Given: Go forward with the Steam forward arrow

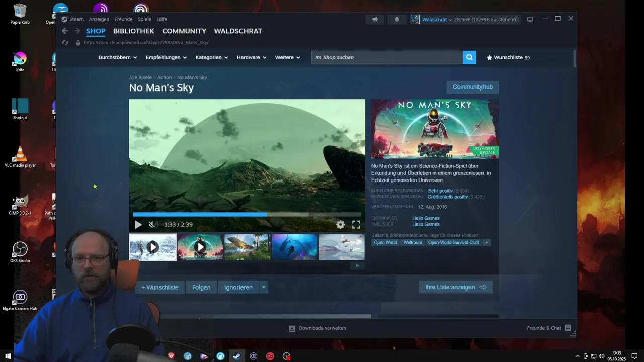Looking at the screenshot, I should [77, 31].
